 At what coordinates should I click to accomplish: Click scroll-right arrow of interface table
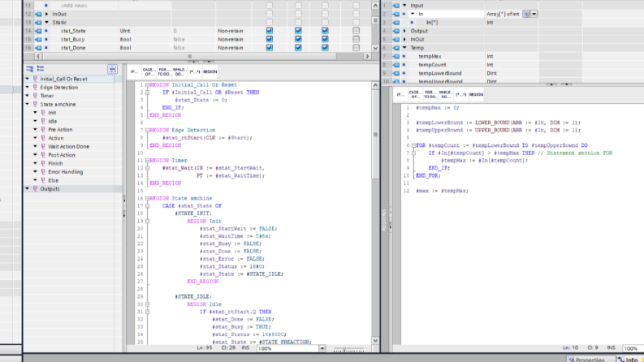(x=367, y=56)
